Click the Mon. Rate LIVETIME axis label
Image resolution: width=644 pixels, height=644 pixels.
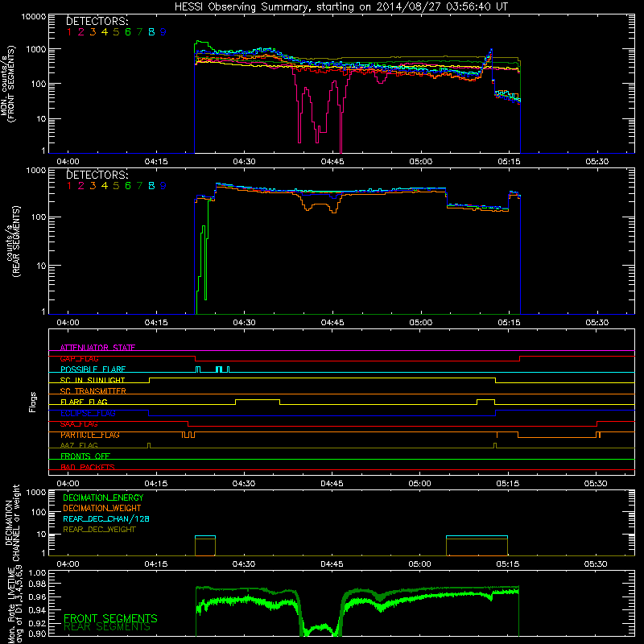pos(14,605)
